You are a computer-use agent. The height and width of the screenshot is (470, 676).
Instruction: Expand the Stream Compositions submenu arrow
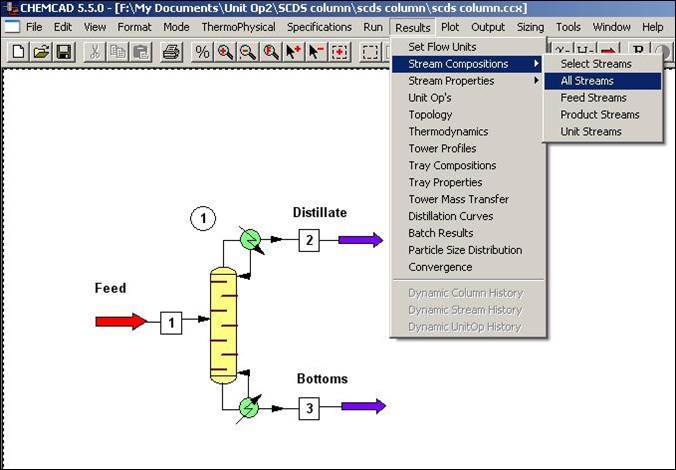click(536, 64)
